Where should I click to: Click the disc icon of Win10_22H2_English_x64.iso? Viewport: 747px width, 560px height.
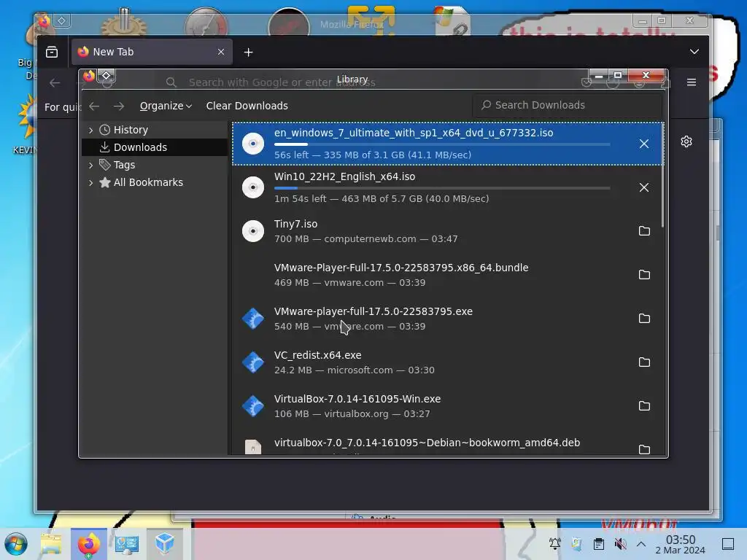(x=253, y=187)
